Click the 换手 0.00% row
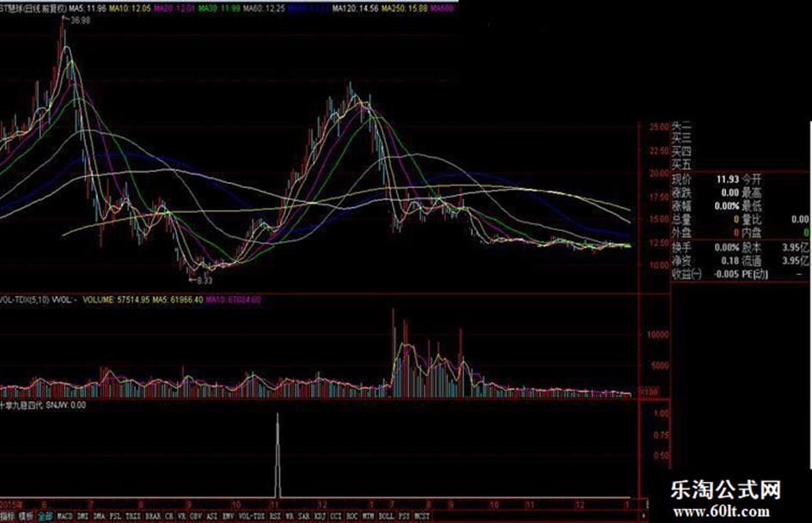Screen dimensions: 812x523 click(705, 247)
